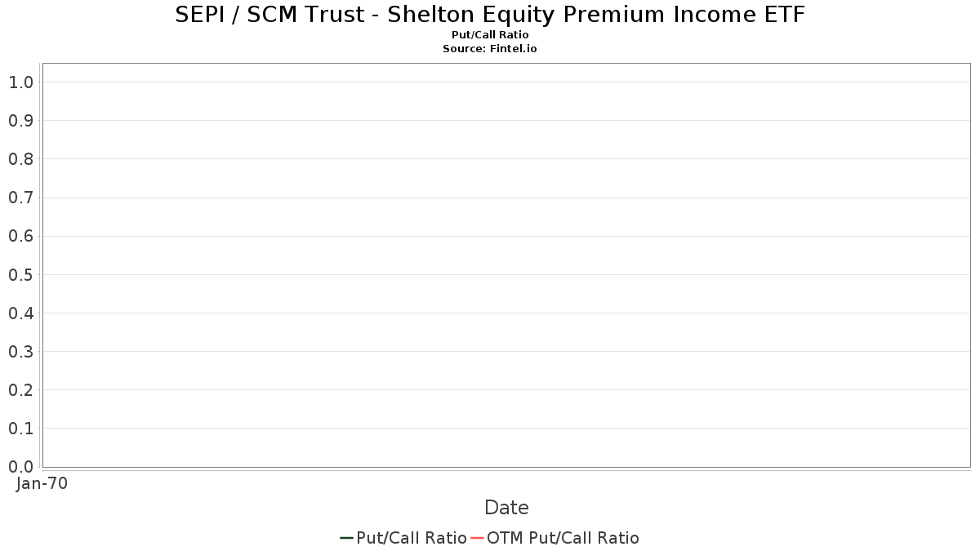Viewport: 980px width, 551px height.
Task: Click the dark green Put/Call Ratio legend line
Action: click(346, 538)
